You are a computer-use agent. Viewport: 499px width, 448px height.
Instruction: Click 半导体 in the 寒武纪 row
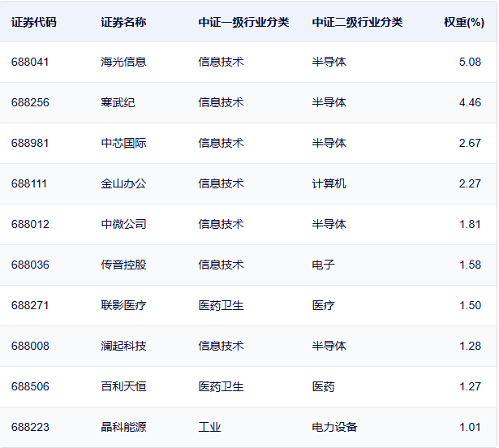(329, 102)
